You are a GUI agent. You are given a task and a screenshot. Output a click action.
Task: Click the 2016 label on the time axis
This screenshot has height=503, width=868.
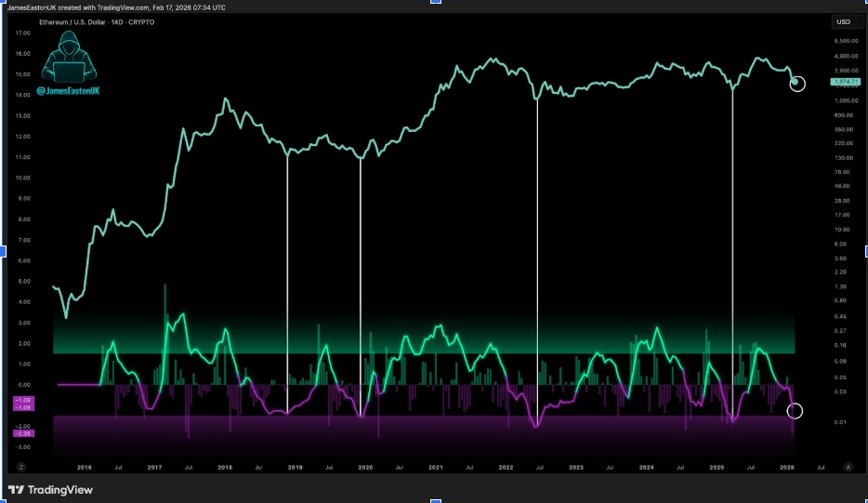[85, 467]
